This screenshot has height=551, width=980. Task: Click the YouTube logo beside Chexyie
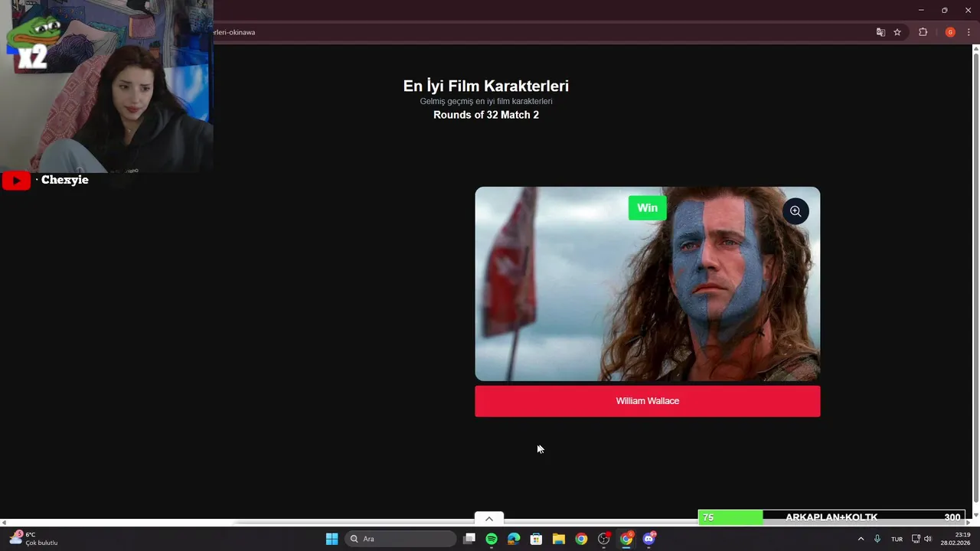(16, 181)
